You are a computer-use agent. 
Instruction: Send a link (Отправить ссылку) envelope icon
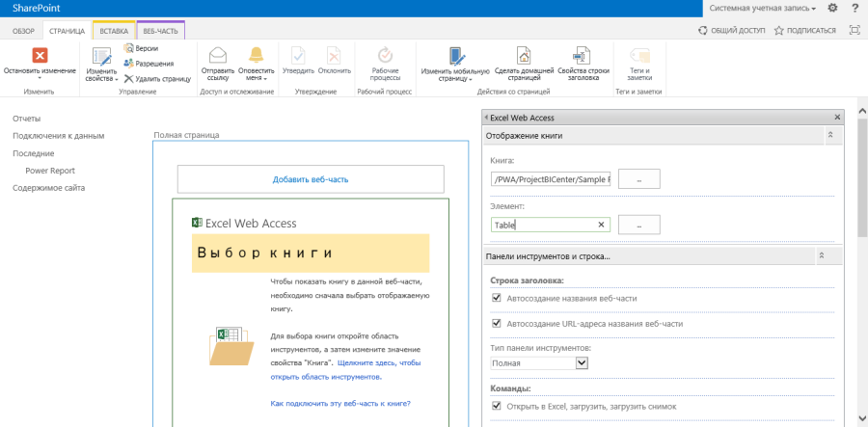pyautogui.click(x=218, y=55)
